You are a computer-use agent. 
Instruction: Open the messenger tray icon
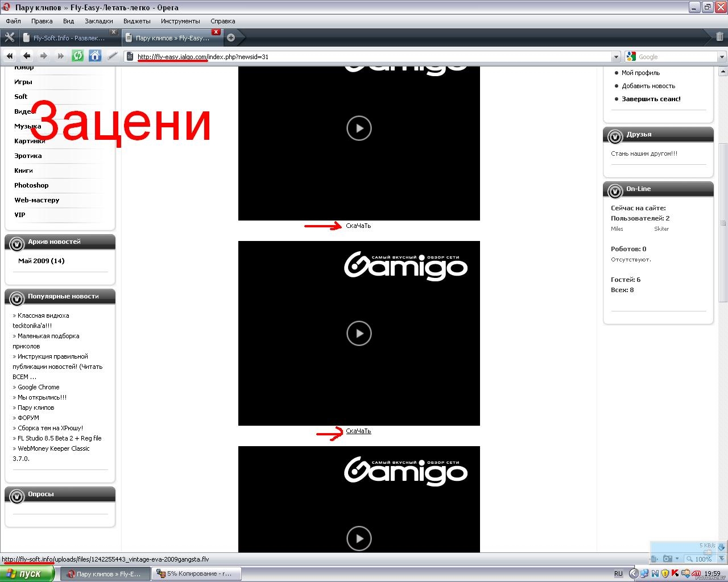[685, 573]
